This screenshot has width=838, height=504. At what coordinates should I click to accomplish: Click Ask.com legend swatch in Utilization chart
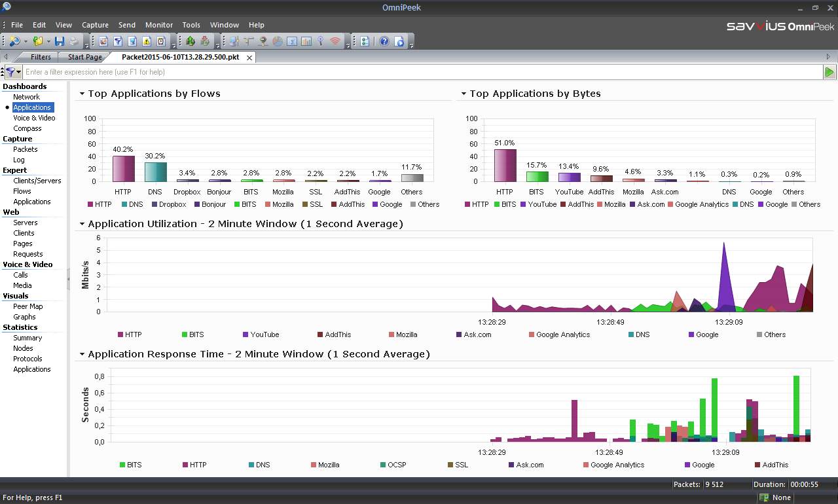pyautogui.click(x=459, y=334)
